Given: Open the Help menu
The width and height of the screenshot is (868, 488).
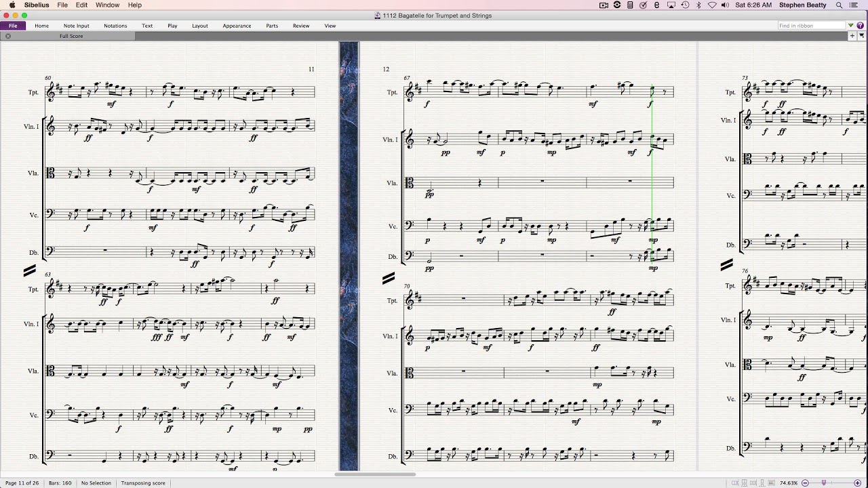Looking at the screenshot, I should [x=135, y=5].
